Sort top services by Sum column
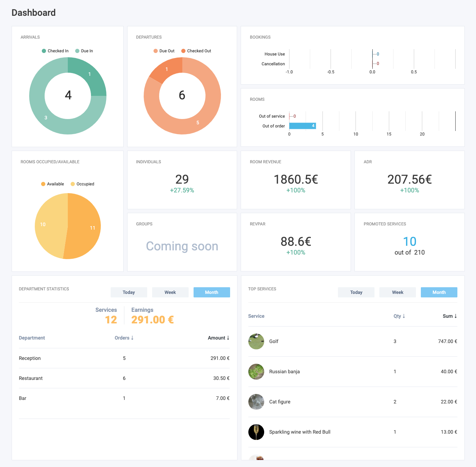 coord(450,316)
